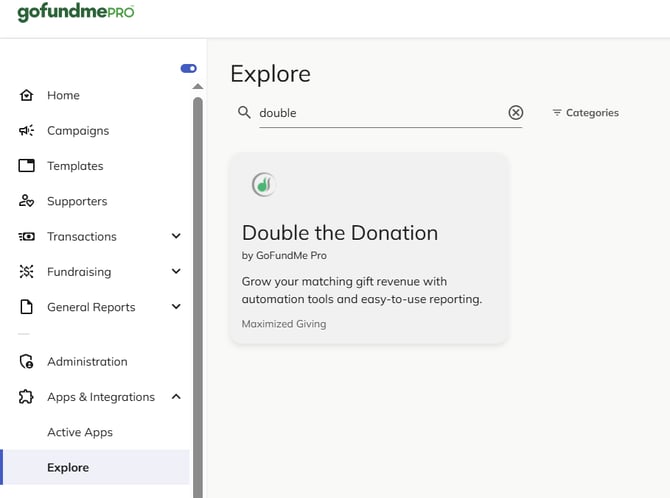Open the Double the Donation app title

340,233
